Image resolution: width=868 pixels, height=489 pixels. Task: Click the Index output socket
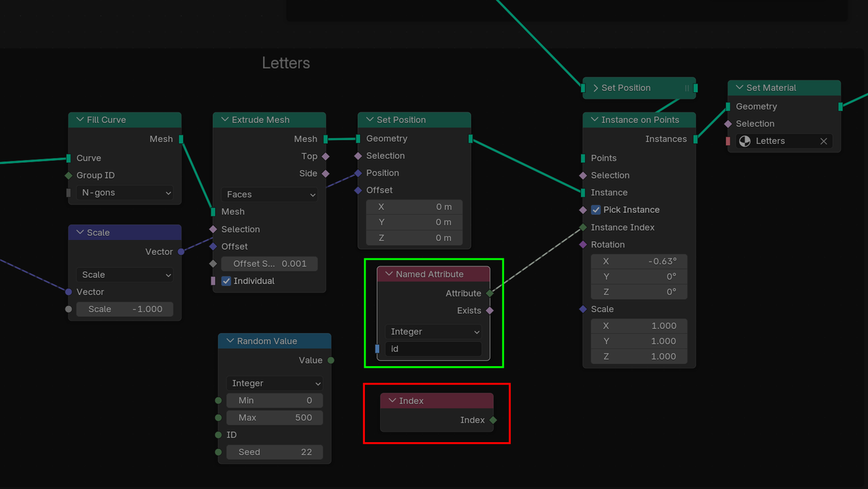click(493, 420)
